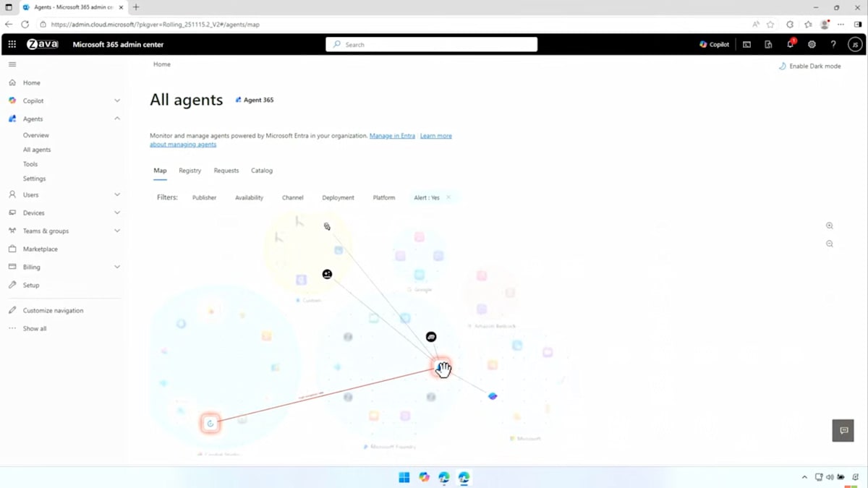The height and width of the screenshot is (488, 868).
Task: Expand the Teams & groups section chevron
Action: [117, 231]
